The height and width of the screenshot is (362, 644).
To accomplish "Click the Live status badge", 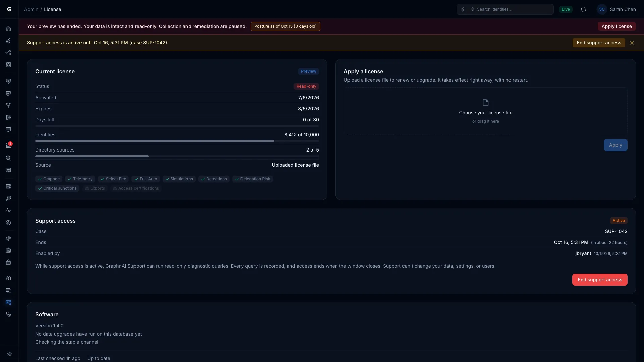I will click(566, 9).
